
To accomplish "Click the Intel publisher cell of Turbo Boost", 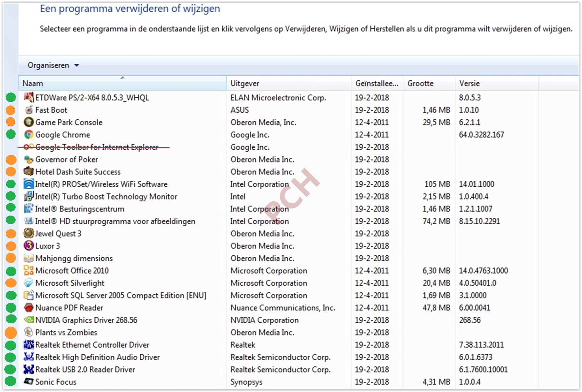I will (238, 196).
